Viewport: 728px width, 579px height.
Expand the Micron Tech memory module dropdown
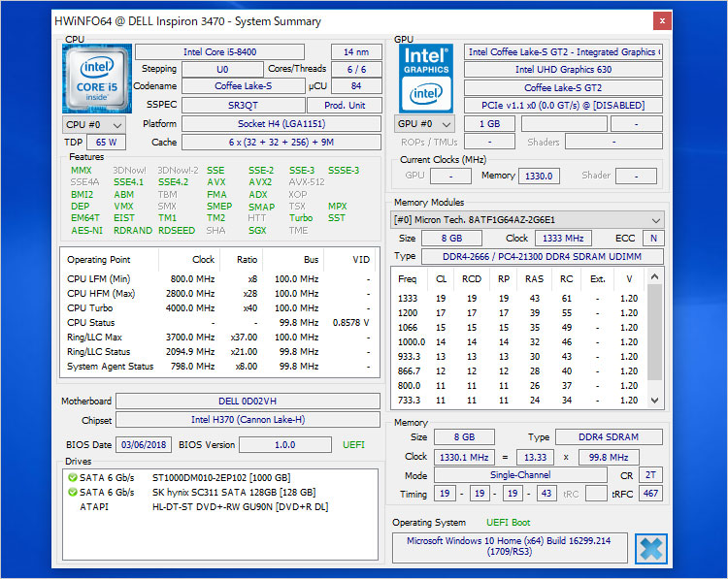tap(527, 220)
